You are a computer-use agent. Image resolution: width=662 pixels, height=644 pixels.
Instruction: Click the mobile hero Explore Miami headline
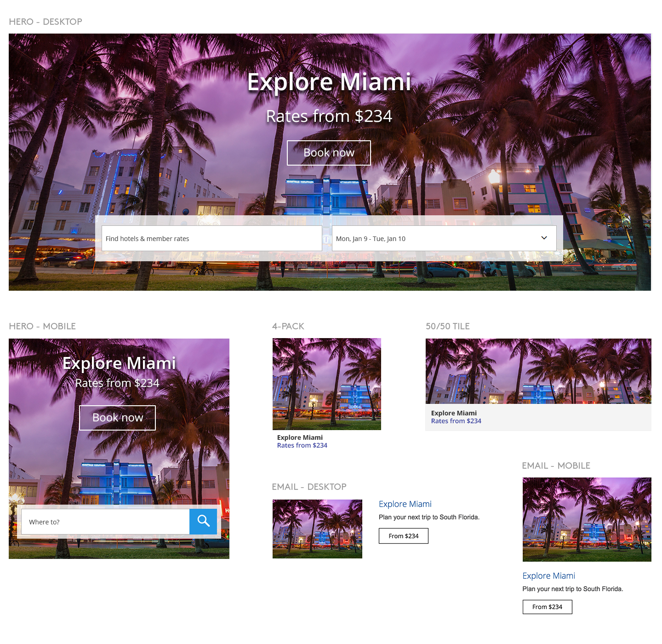pos(119,363)
